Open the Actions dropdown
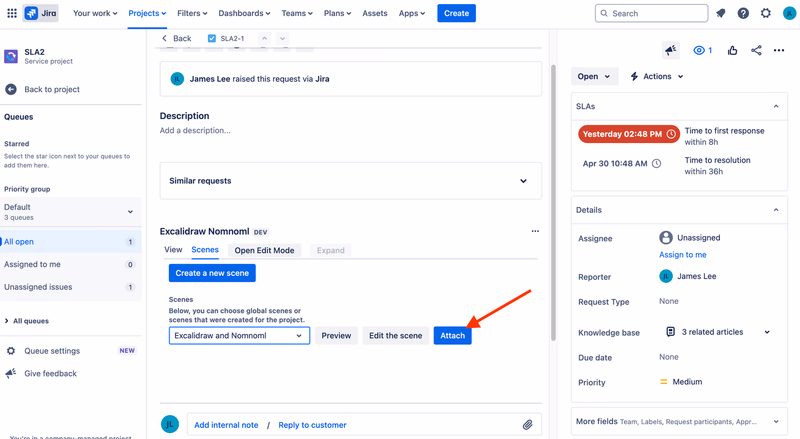This screenshot has width=800, height=439. 657,76
